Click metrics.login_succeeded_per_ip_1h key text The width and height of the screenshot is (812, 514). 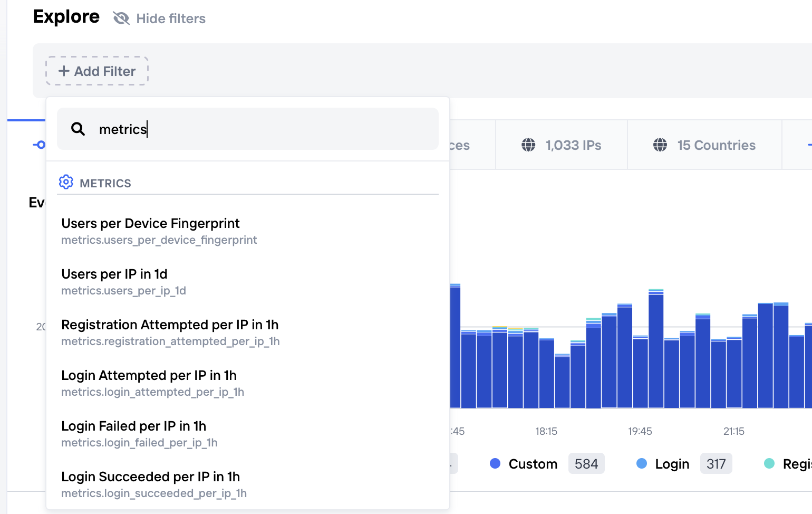[154, 493]
